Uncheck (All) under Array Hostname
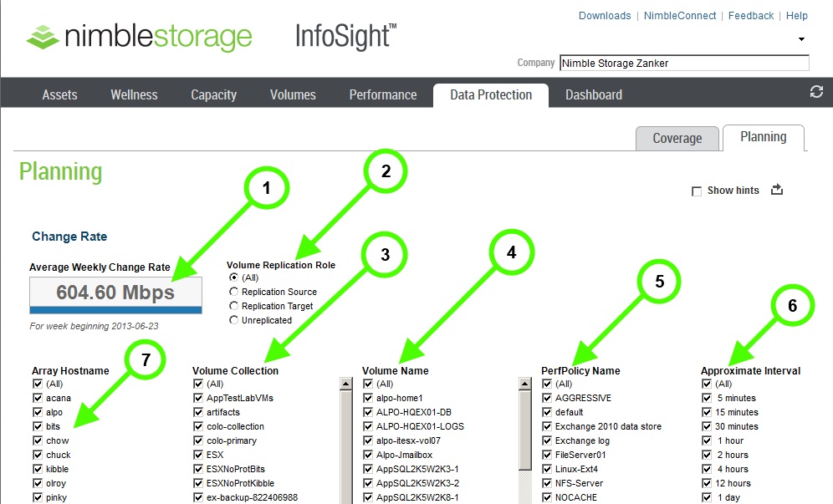The image size is (833, 504). click(x=37, y=383)
